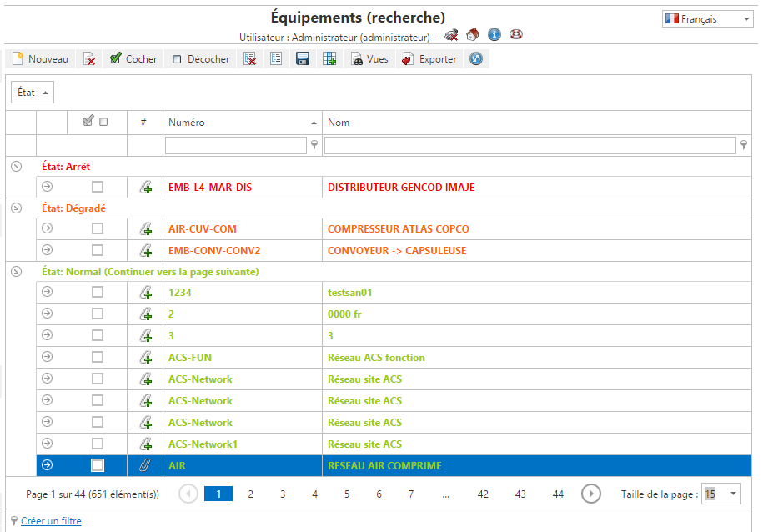Image resolution: width=763 pixels, height=532 pixels.
Task: Click the disconnect icon next to user name
Action: pyautogui.click(x=452, y=35)
